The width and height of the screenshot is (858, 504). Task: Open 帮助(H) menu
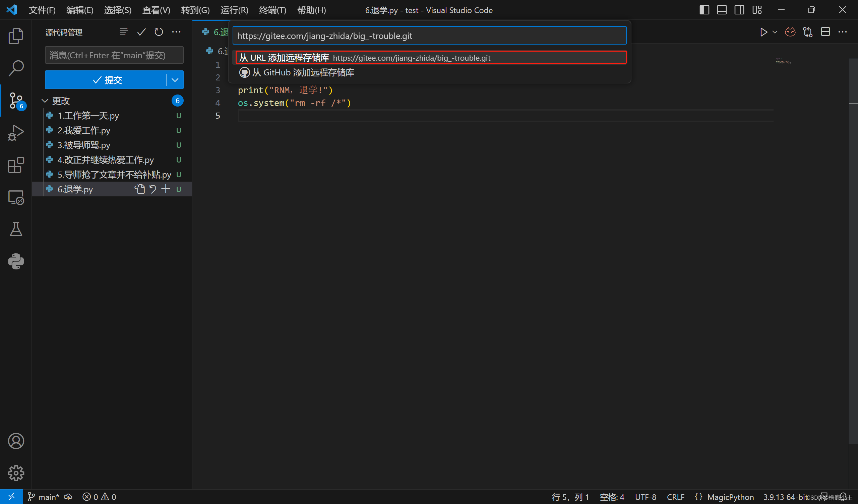pos(312,10)
